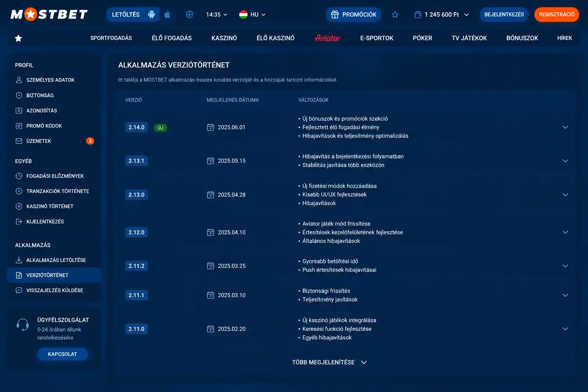Viewport: 588px width, 392px height.
Task: Click calendar icon next to 2025.04.10
Action: [211, 232]
